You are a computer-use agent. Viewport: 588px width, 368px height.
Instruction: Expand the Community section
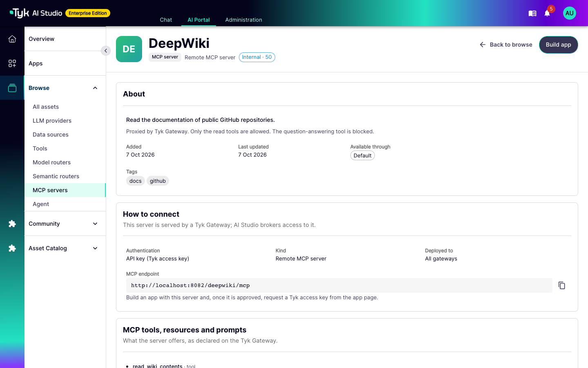[95, 224]
